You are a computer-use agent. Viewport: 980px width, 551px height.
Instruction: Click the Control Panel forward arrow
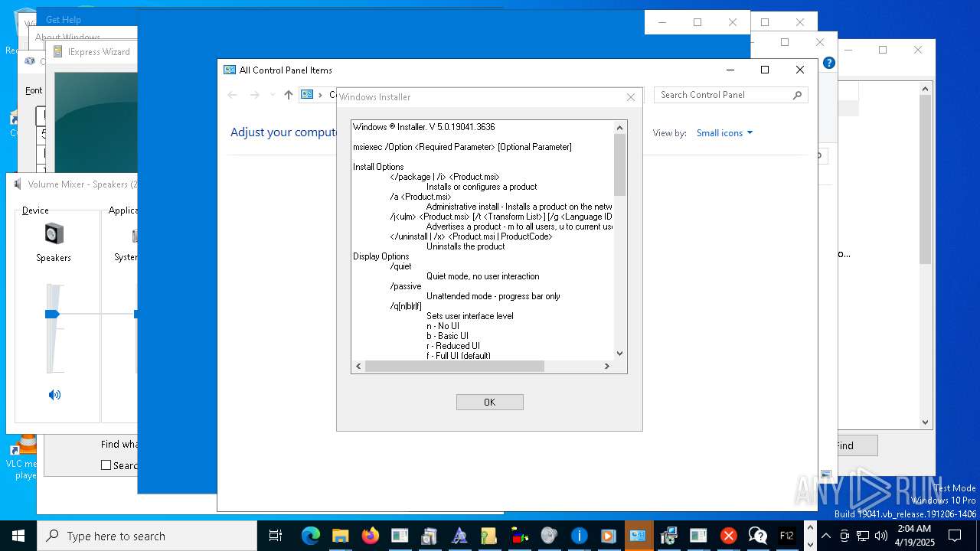click(255, 95)
